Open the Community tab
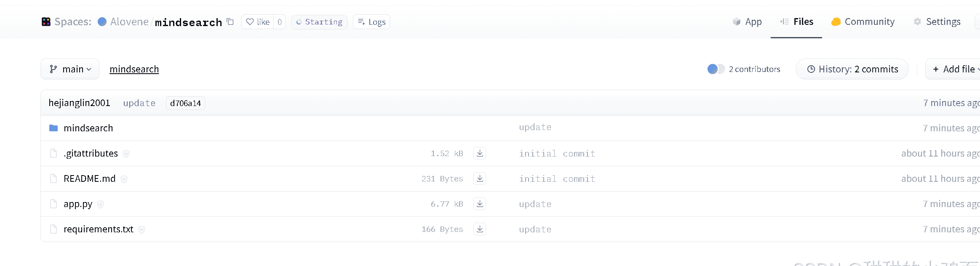 [863, 21]
